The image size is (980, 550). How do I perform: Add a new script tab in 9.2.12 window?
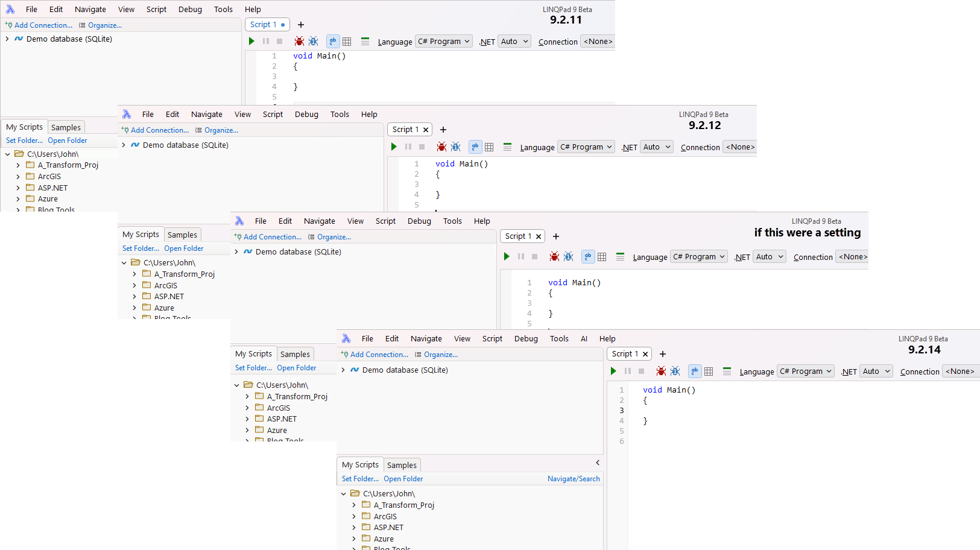(443, 130)
